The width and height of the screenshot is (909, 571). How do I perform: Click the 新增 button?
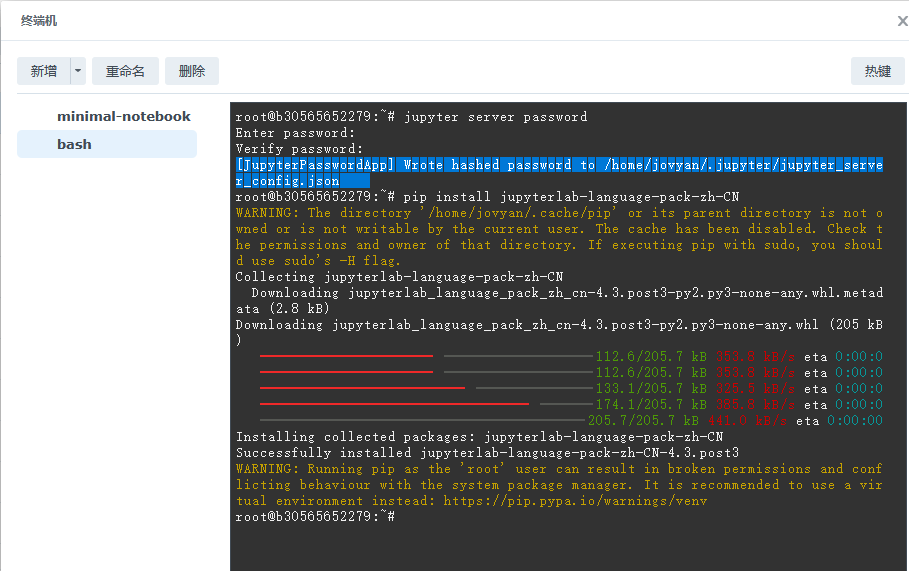[43, 71]
